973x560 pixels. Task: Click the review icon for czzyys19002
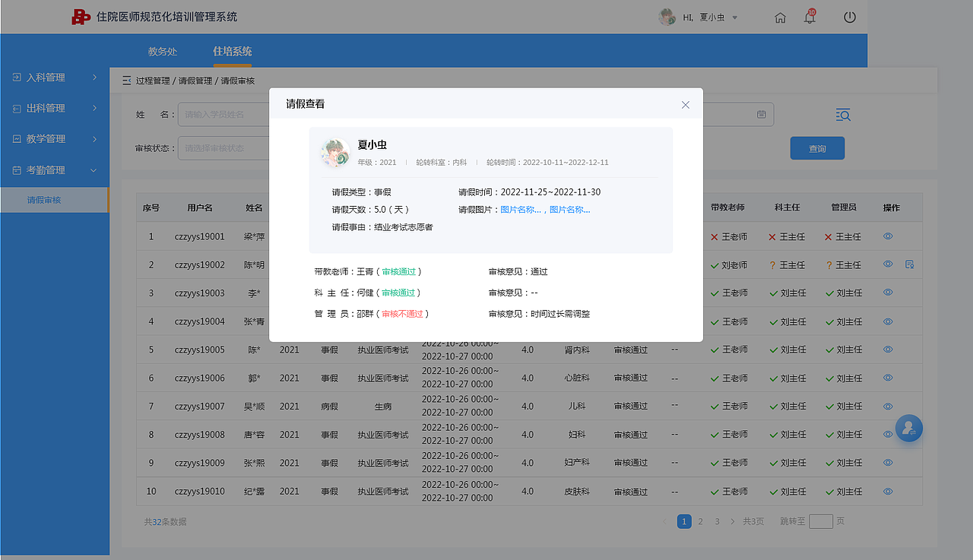[909, 264]
